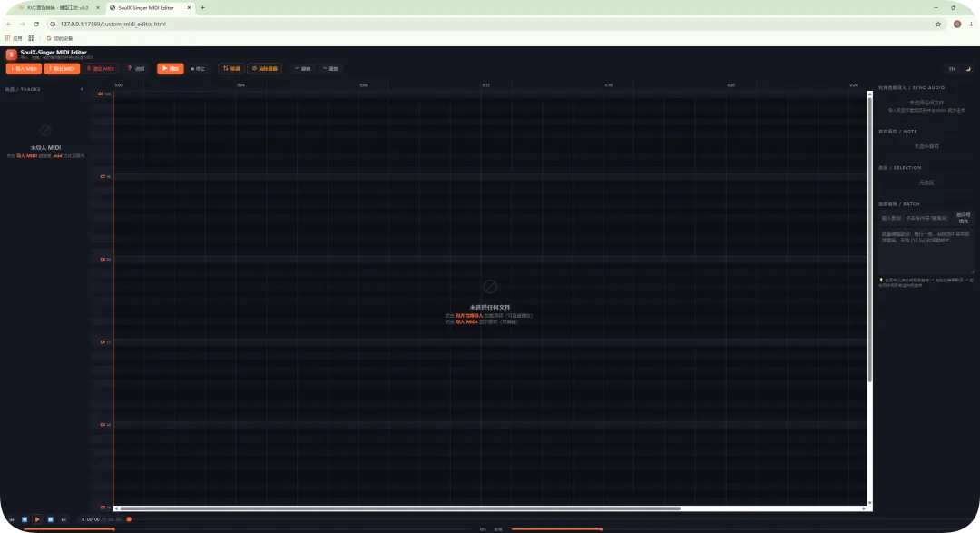Click the Redo button in the toolbar
980x533 pixels.
coord(330,69)
